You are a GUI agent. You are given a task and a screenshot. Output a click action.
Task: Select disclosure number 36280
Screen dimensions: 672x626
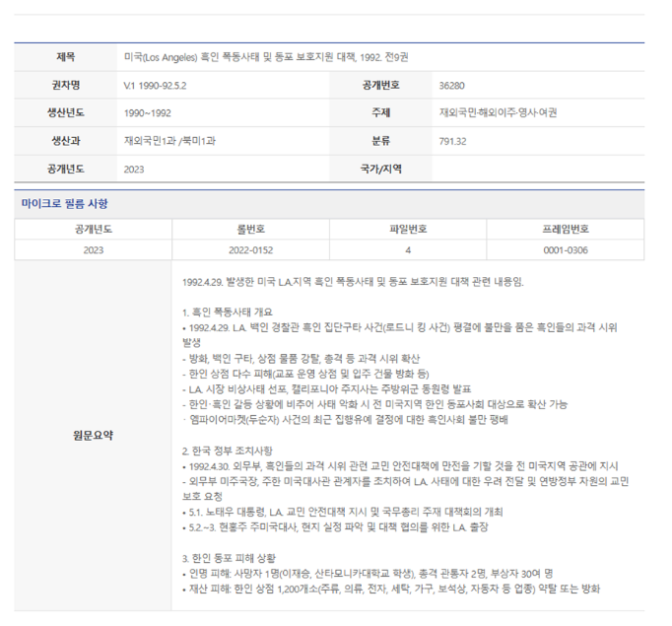pos(451,86)
